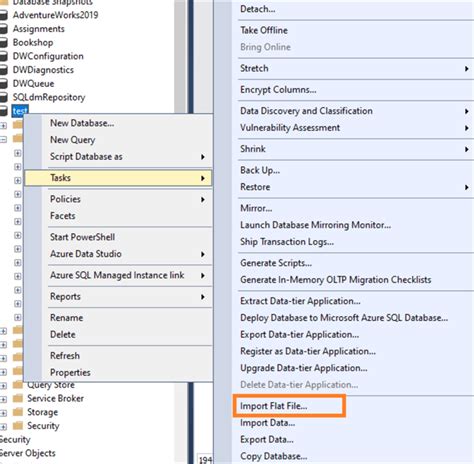Image resolution: width=474 pixels, height=464 pixels.
Task: Open Azure SQL Managed Instance link submenu
Action: [x=119, y=275]
